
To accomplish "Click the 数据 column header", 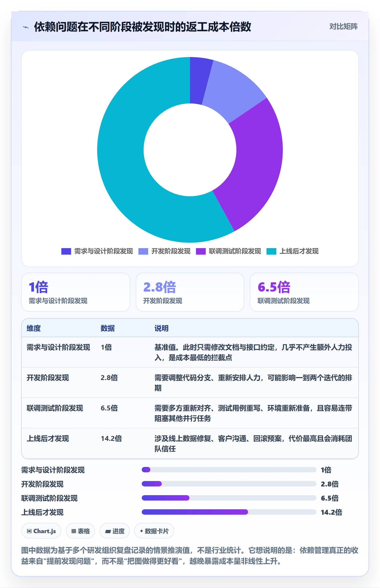I will [108, 328].
